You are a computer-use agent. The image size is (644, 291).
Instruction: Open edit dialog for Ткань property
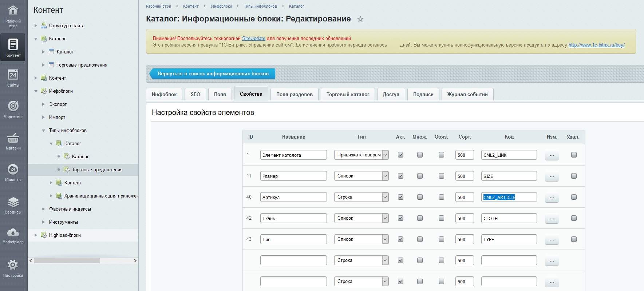pos(552,219)
